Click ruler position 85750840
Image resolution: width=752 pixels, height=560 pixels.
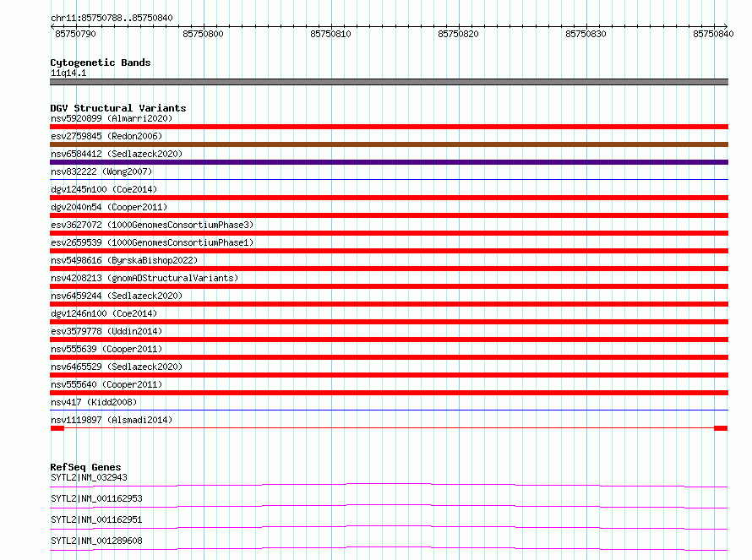click(713, 34)
